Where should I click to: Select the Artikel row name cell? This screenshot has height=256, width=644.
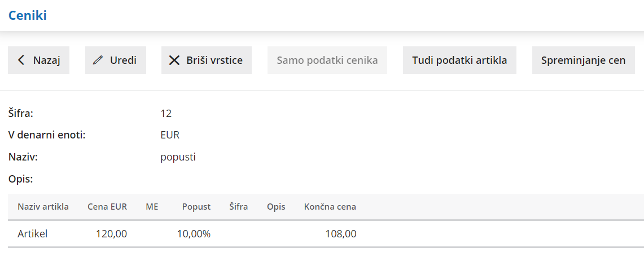tap(32, 233)
